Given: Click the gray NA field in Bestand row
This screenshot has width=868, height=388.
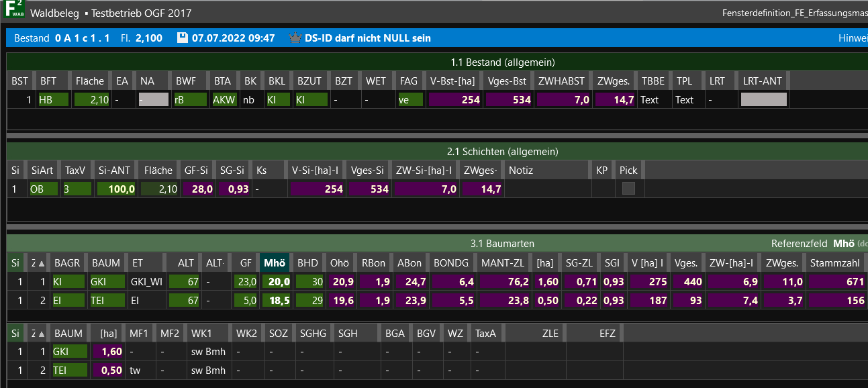Looking at the screenshot, I should [x=152, y=100].
